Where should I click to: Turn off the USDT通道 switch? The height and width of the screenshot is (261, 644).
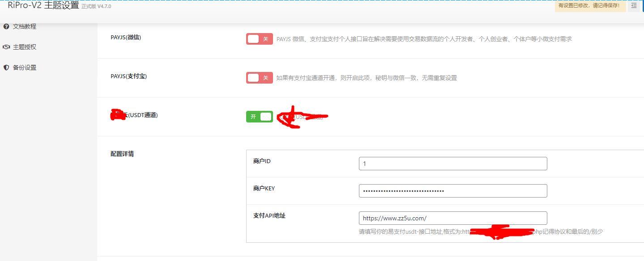259,117
